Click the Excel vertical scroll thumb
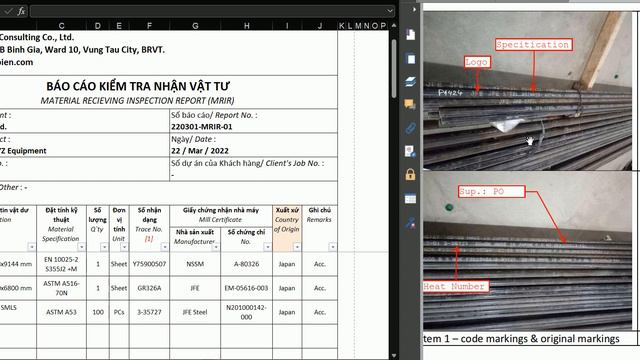640x360 pixels. [x=393, y=69]
